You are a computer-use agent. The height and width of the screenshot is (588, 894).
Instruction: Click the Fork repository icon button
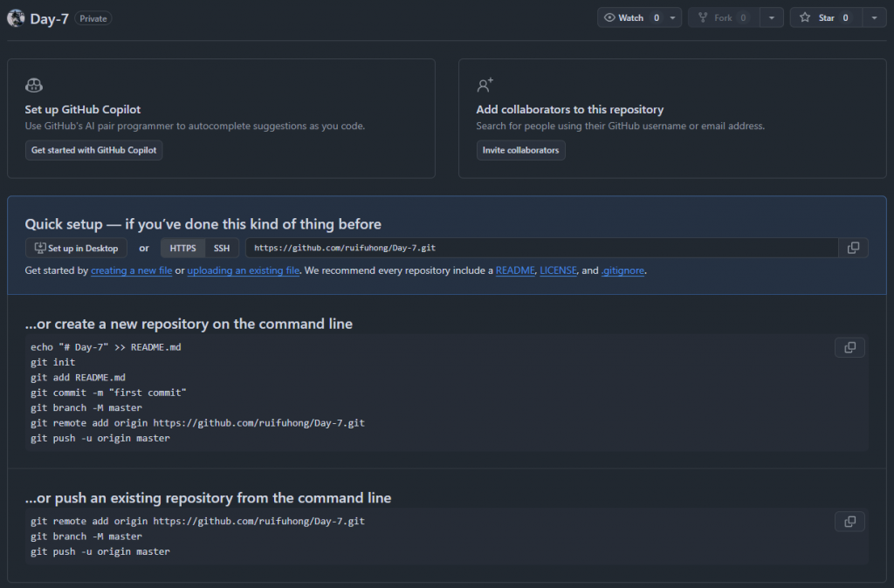(x=724, y=17)
